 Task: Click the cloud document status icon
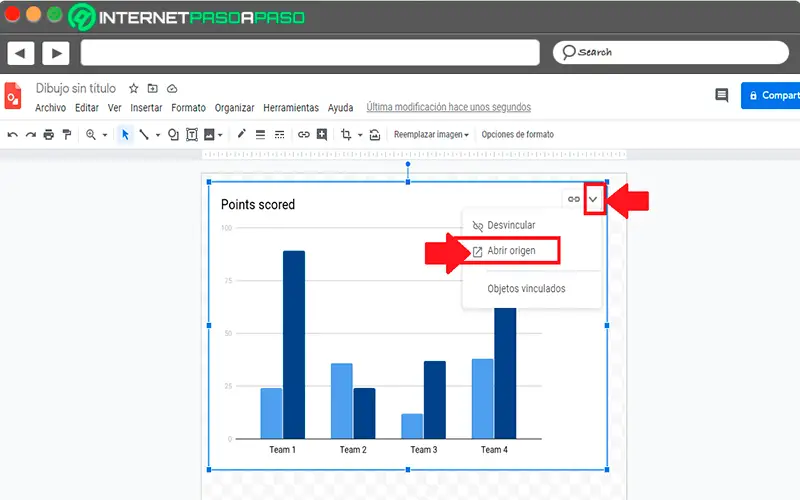172,89
